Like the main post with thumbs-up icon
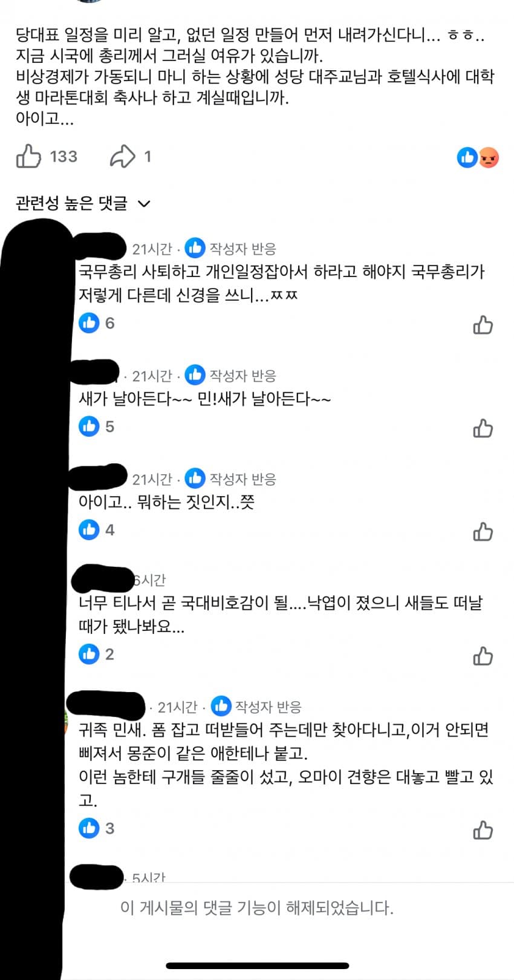Screen dimensions: 514x980 click(x=28, y=156)
